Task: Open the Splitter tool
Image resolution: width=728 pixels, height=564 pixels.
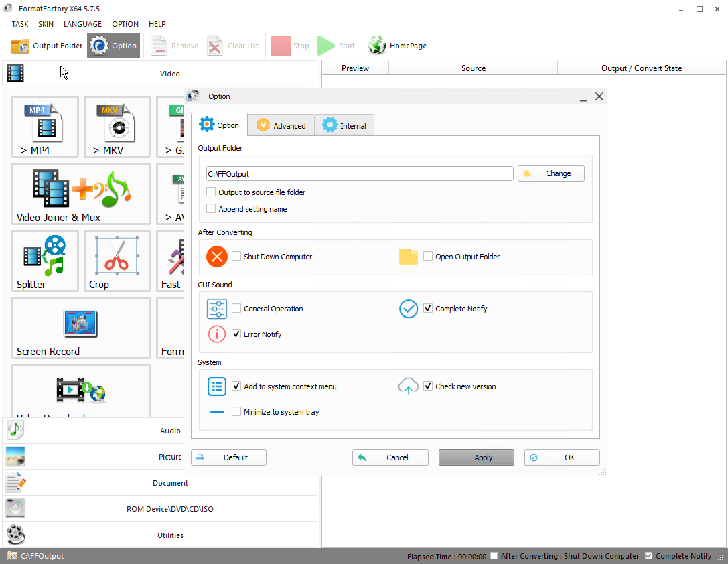Action: 45,261
